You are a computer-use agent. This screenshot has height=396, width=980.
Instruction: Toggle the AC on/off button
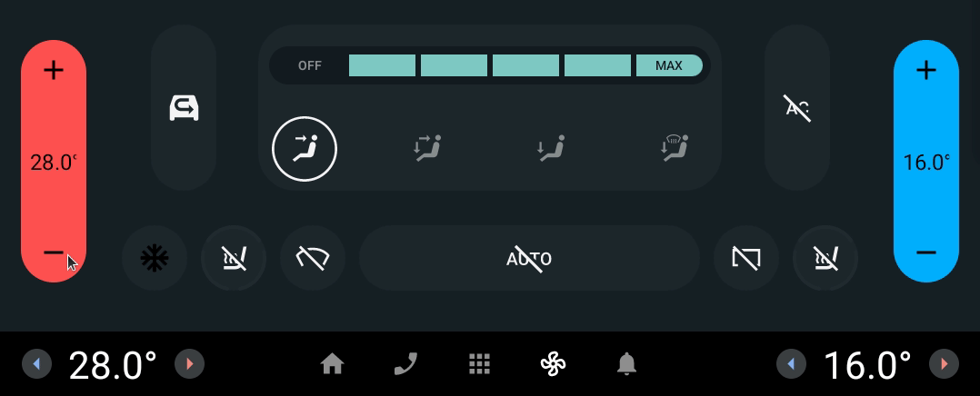(797, 108)
